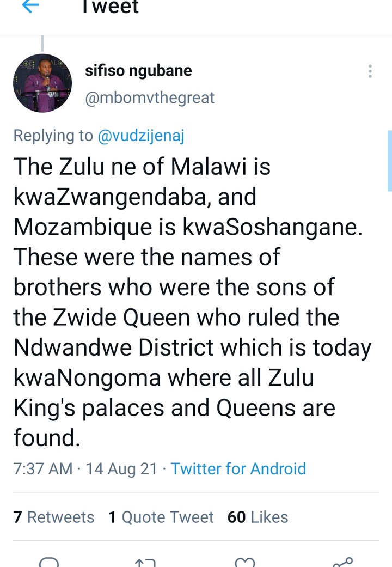The width and height of the screenshot is (392, 567).
Task: Tap the share icon below the tweet
Action: tap(342, 562)
